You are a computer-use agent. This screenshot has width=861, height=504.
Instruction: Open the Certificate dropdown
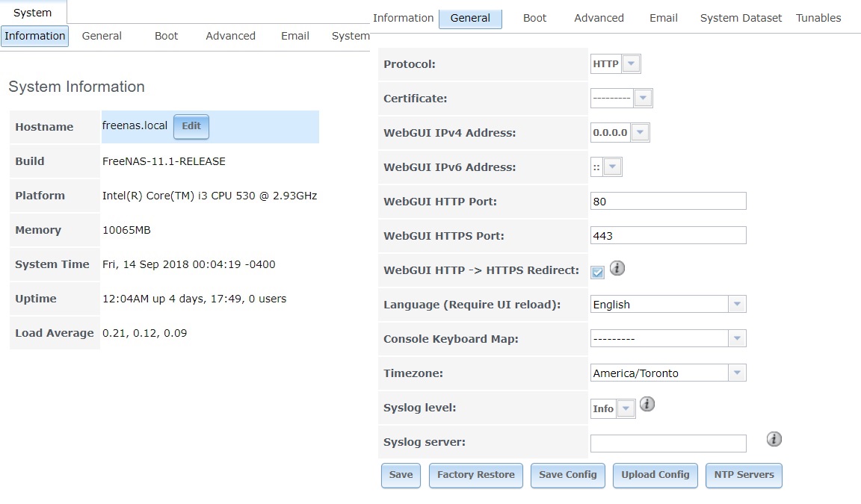point(643,98)
